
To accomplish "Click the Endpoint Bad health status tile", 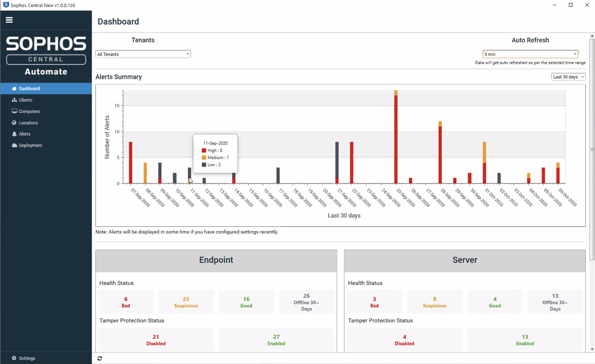I will (126, 302).
